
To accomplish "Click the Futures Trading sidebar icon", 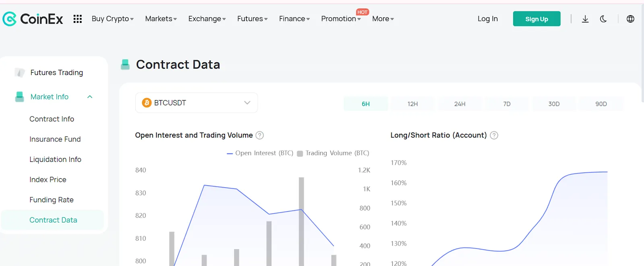I will coord(19,72).
